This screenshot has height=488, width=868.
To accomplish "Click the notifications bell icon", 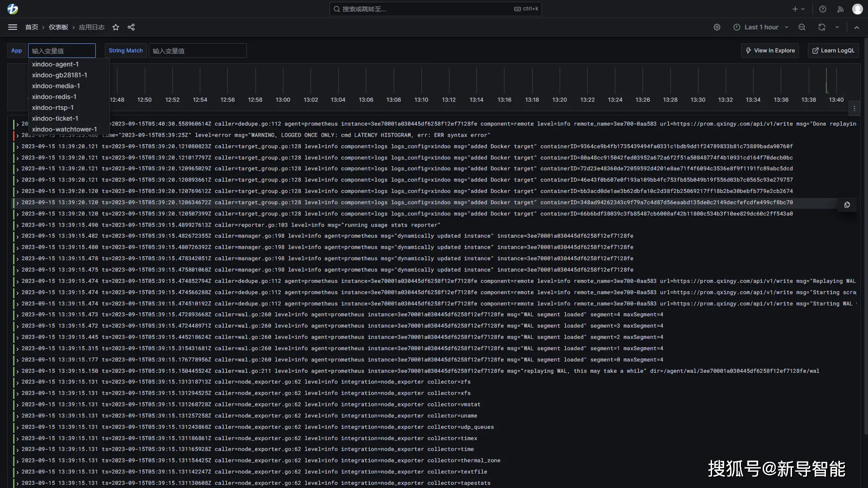I will click(840, 8).
